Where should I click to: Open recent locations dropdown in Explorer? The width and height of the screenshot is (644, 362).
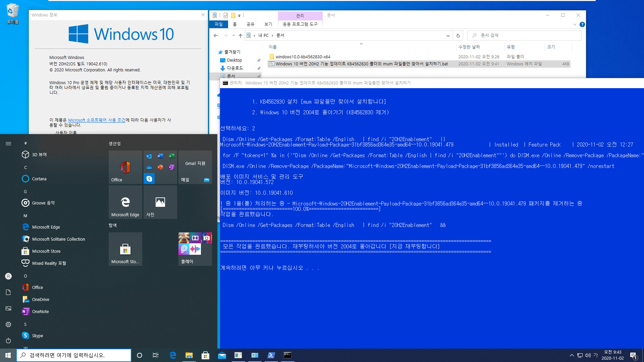[x=233, y=36]
